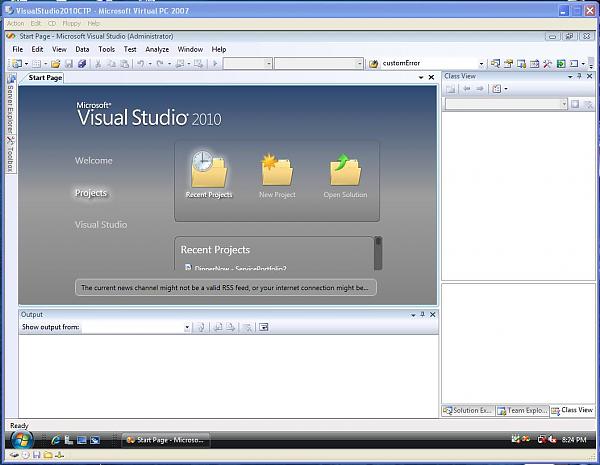Open the Show output from dropdown

pyautogui.click(x=187, y=327)
